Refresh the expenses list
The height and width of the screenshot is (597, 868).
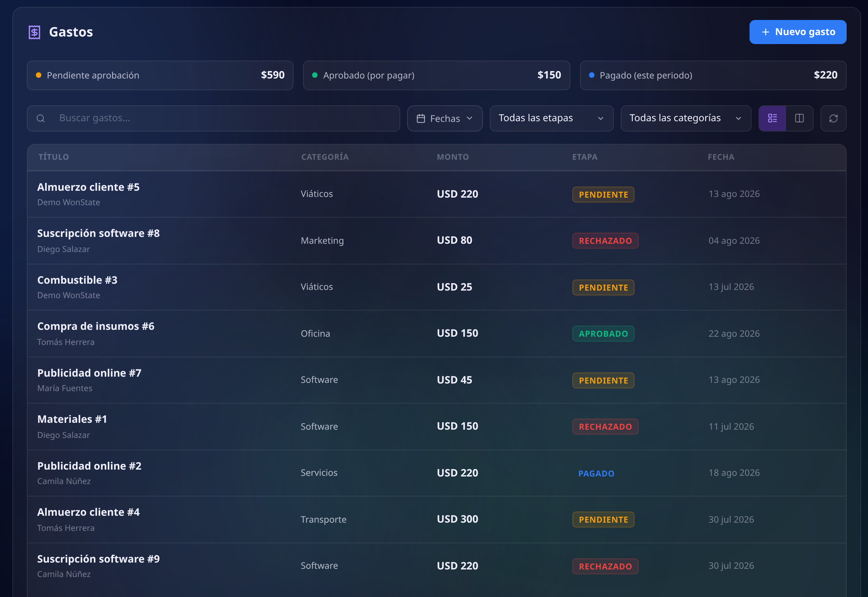[x=834, y=118]
